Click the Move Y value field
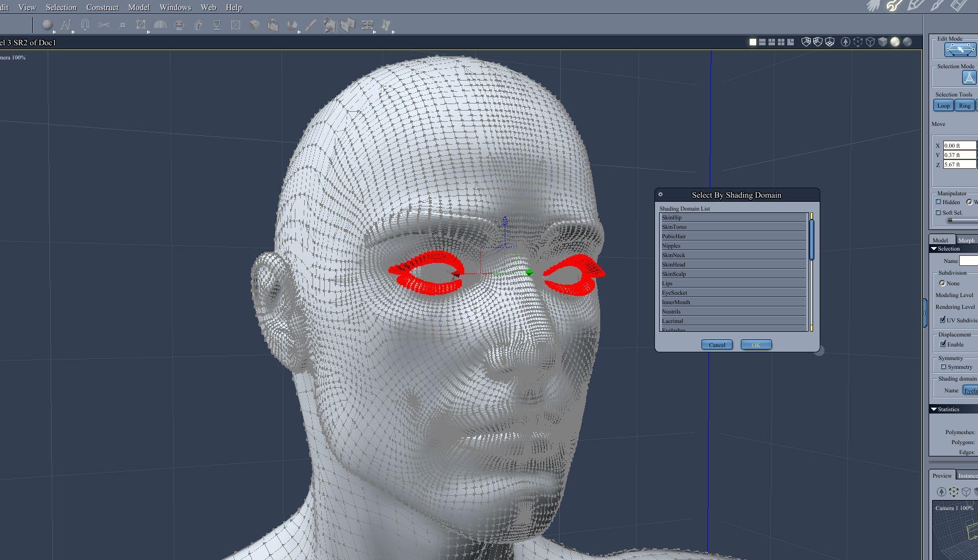The height and width of the screenshot is (560, 978). tap(960, 155)
